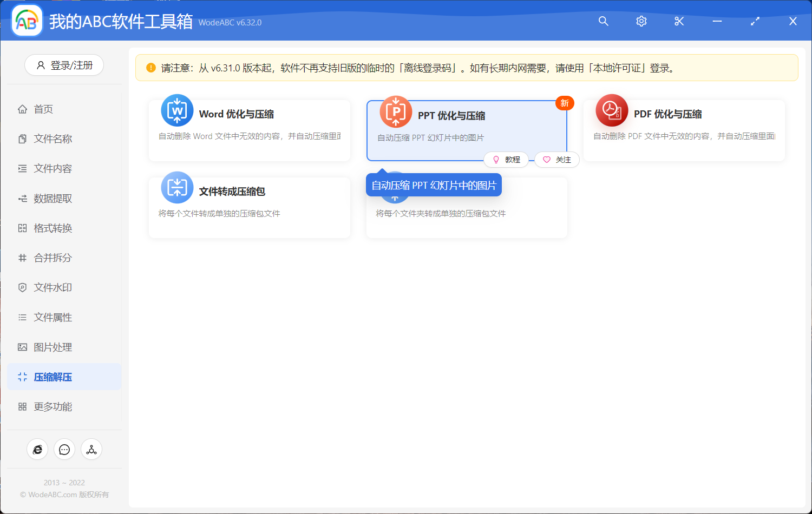
Task: Click the 新 badge on PPT card
Action: coord(565,103)
